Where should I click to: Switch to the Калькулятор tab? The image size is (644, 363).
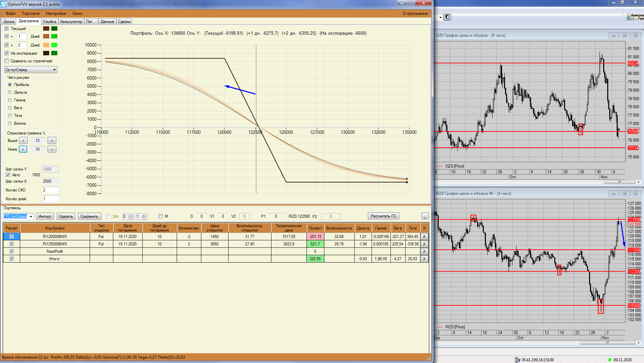coord(71,22)
